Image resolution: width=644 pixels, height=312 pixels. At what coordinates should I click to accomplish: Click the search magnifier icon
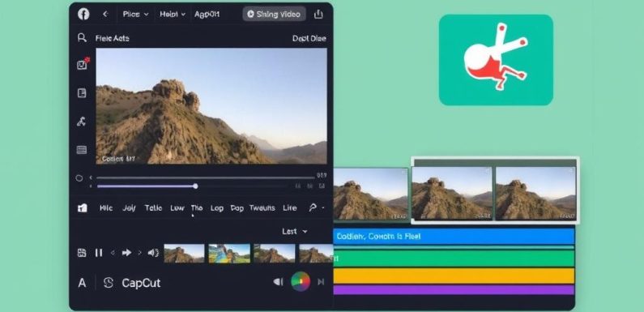82,38
